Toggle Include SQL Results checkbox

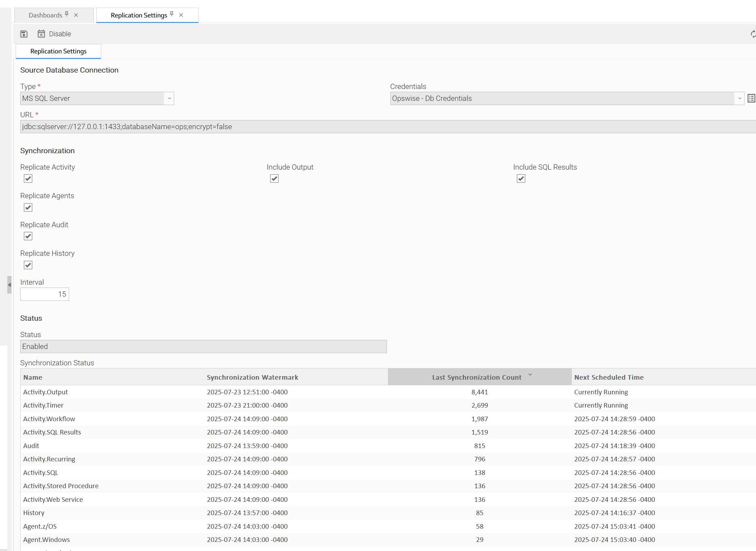point(521,179)
